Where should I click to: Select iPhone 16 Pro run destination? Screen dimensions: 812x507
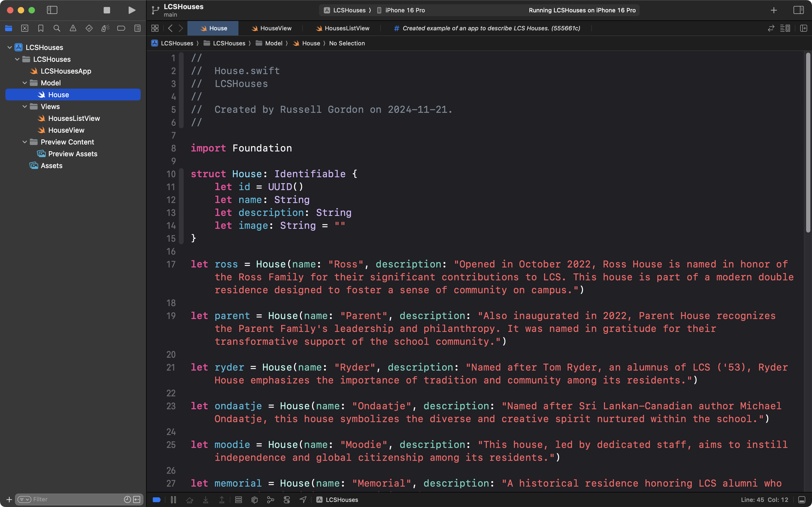coord(405,10)
